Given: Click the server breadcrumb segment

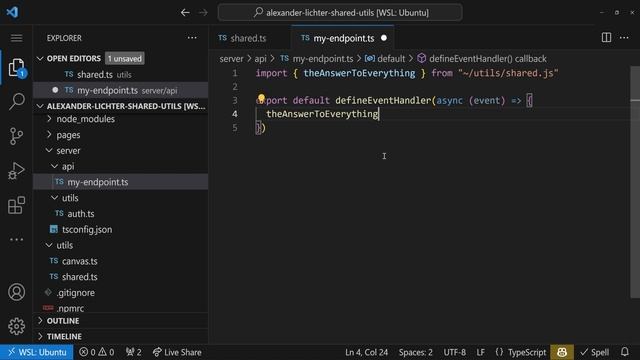Looking at the screenshot, I should coord(231,59).
